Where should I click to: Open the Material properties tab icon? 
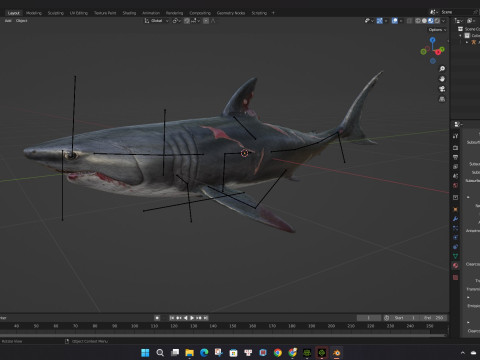(x=456, y=265)
